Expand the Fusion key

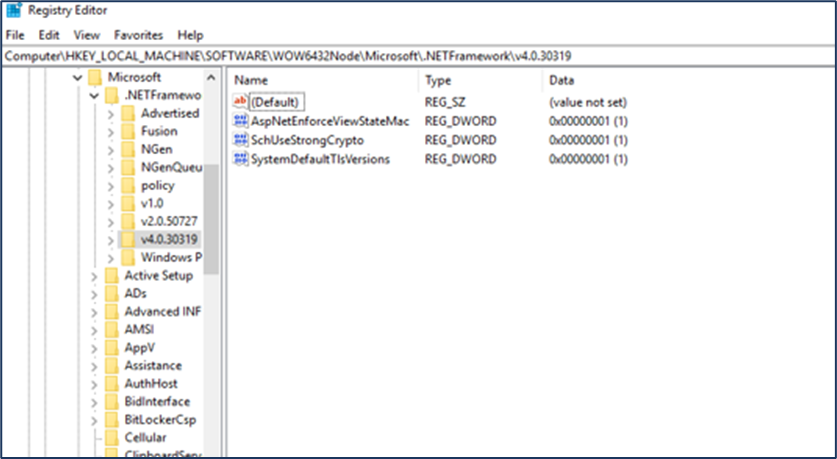pos(110,132)
